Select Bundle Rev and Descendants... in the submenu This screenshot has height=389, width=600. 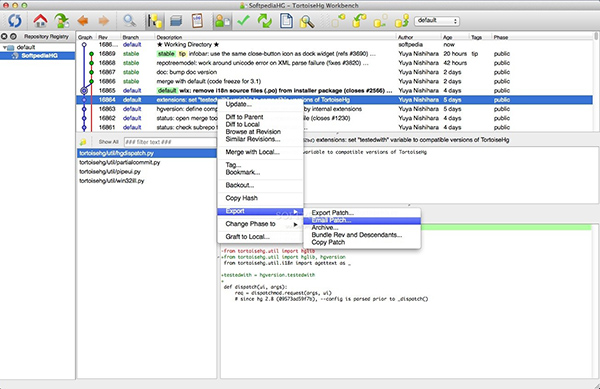pos(362,235)
